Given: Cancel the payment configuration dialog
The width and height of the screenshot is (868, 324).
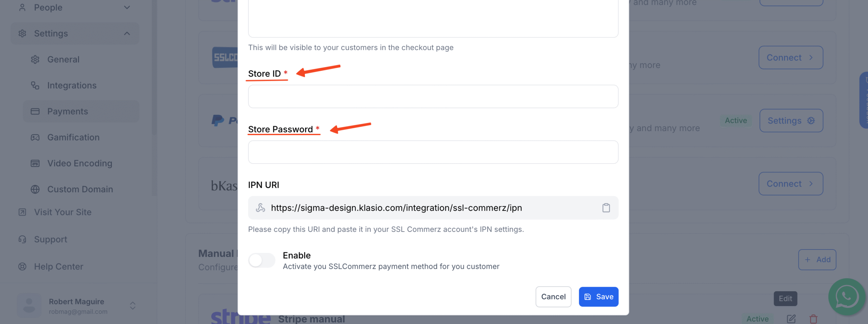Looking at the screenshot, I should [x=553, y=297].
